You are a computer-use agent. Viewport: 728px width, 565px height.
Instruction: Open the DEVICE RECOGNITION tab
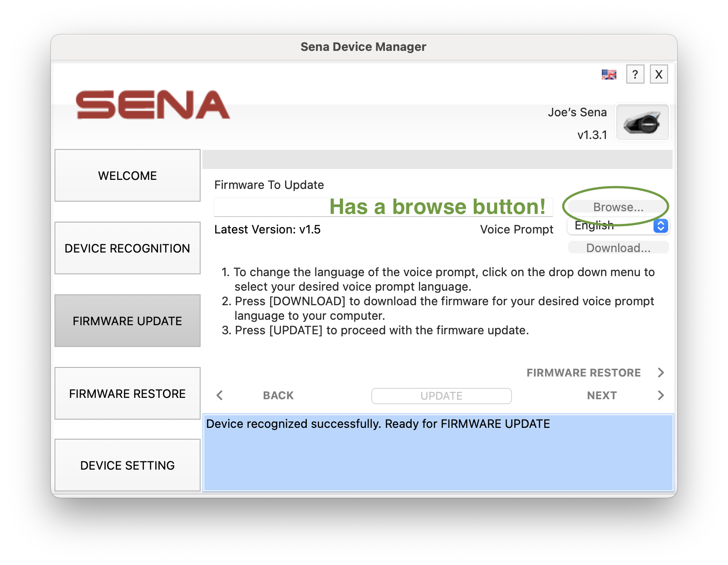(128, 248)
